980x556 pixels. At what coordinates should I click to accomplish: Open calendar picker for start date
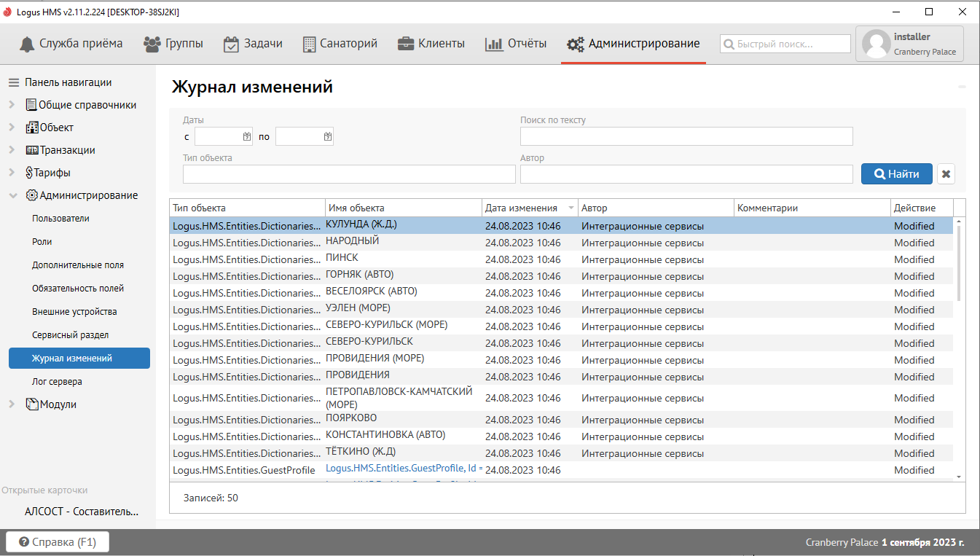tap(247, 136)
